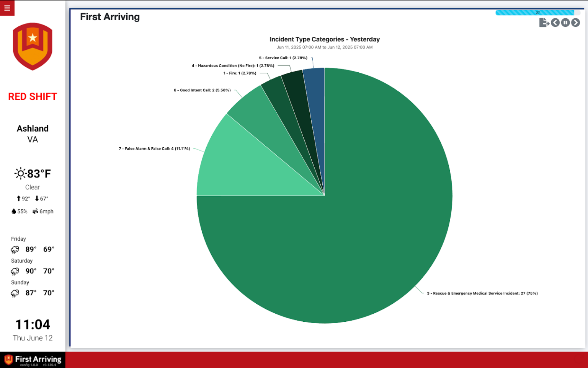Click Sunday's rain cloud icon
The height and width of the screenshot is (368, 588).
15,293
